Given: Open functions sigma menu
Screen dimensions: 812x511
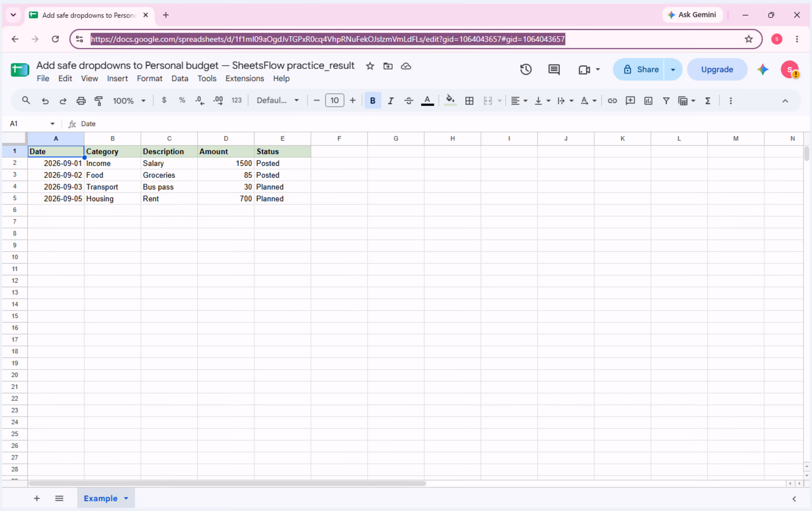Looking at the screenshot, I should pyautogui.click(x=708, y=101).
